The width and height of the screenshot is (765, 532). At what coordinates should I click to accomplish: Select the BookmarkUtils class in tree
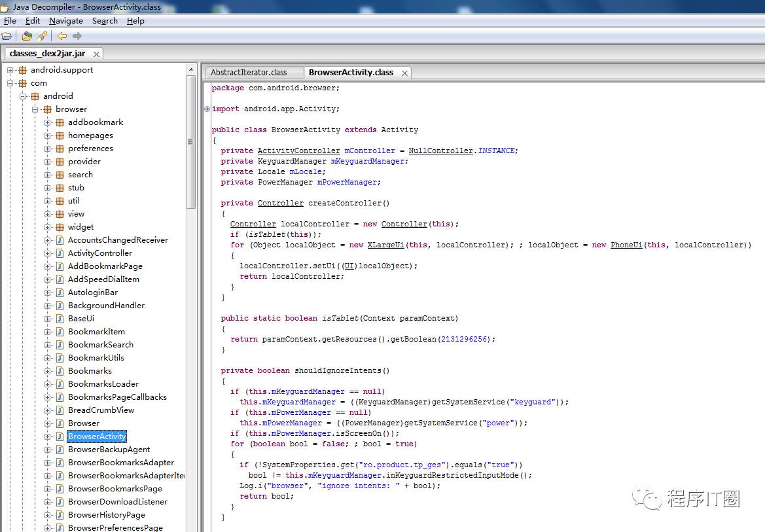[x=96, y=358]
